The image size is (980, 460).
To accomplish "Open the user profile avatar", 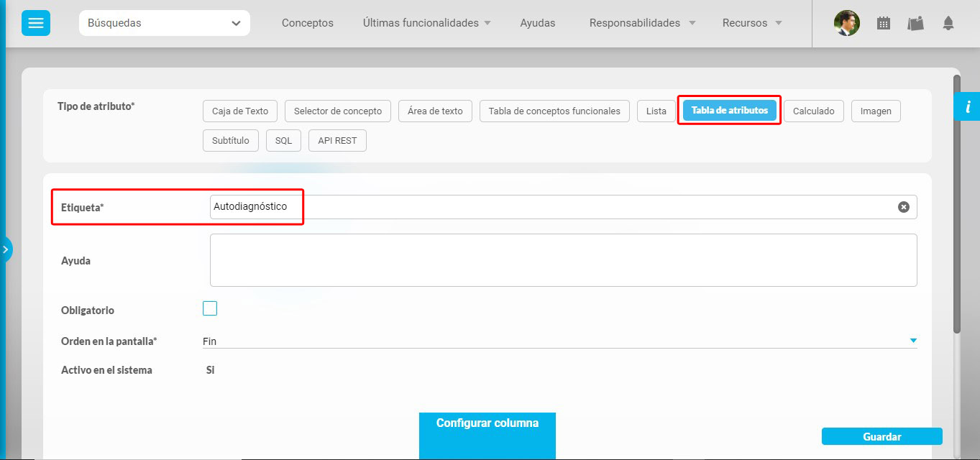I will coord(847,23).
